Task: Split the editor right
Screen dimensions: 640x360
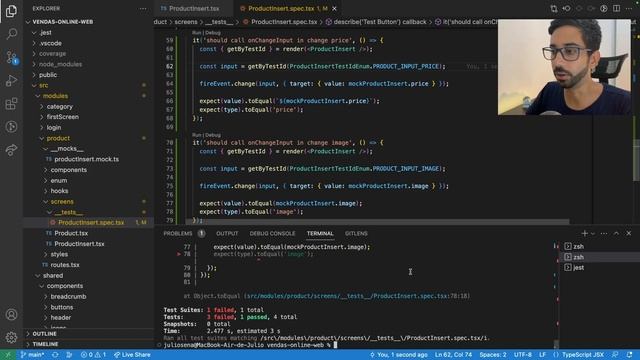Action: coord(616,9)
